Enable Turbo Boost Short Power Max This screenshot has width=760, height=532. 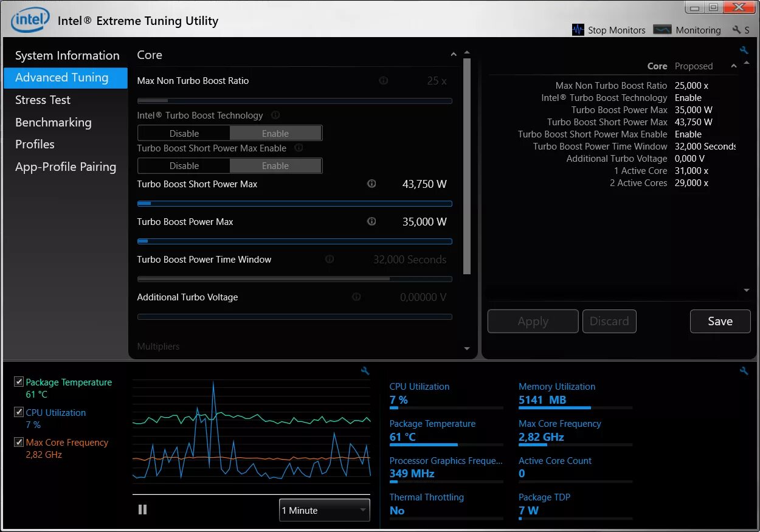coord(275,165)
